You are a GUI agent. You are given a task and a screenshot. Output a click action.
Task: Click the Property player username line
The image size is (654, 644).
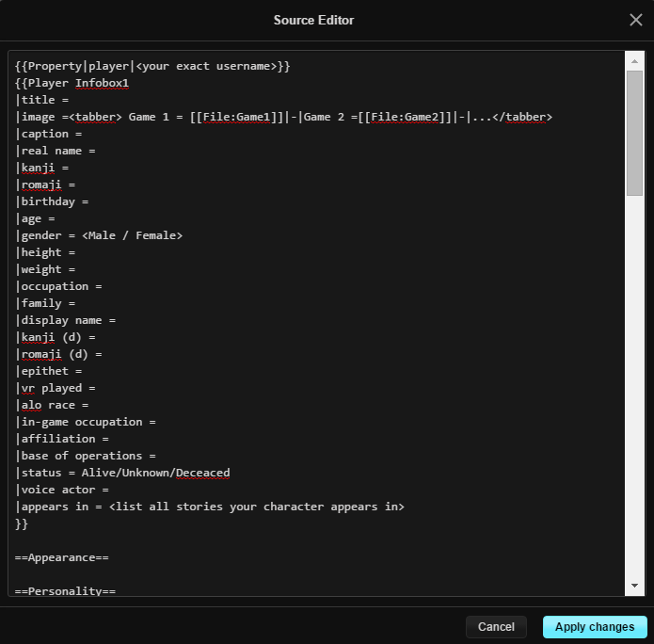coord(152,66)
